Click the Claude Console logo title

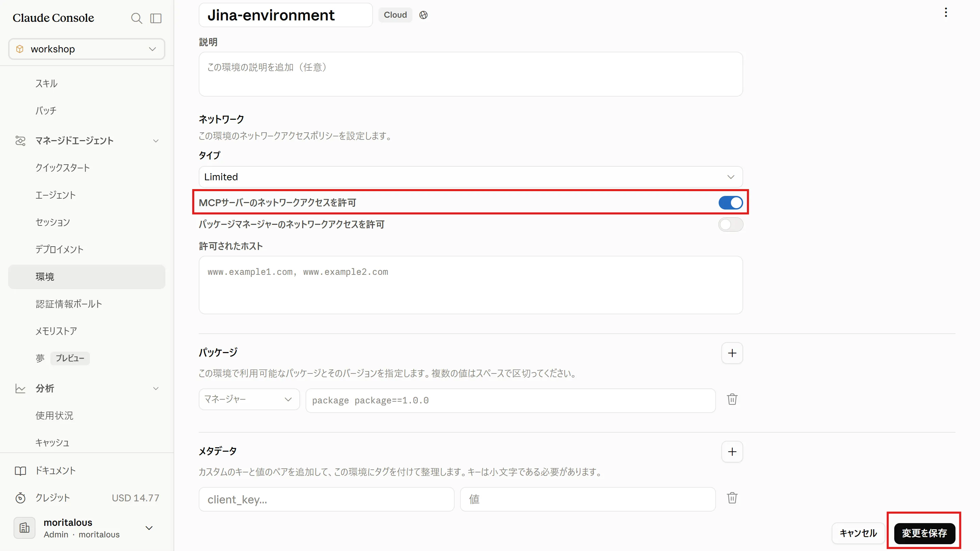point(53,18)
